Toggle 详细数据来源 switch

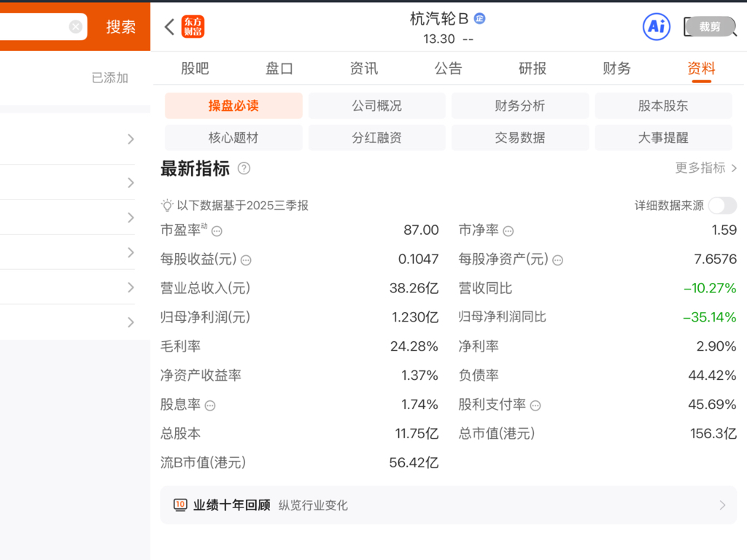coord(722,206)
